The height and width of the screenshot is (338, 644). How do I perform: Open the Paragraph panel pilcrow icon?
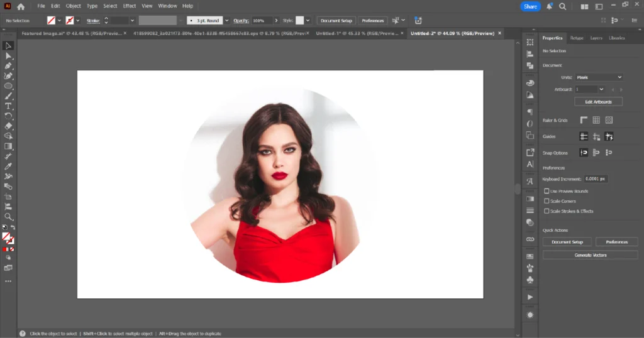[530, 112]
